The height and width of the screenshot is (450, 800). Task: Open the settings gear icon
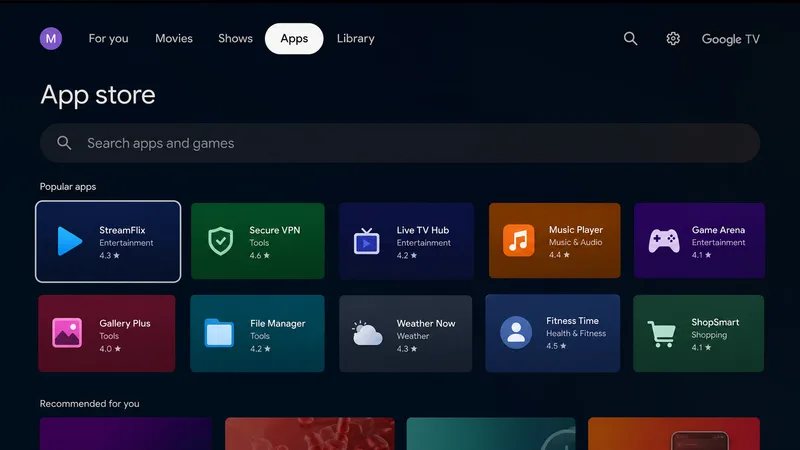(673, 39)
